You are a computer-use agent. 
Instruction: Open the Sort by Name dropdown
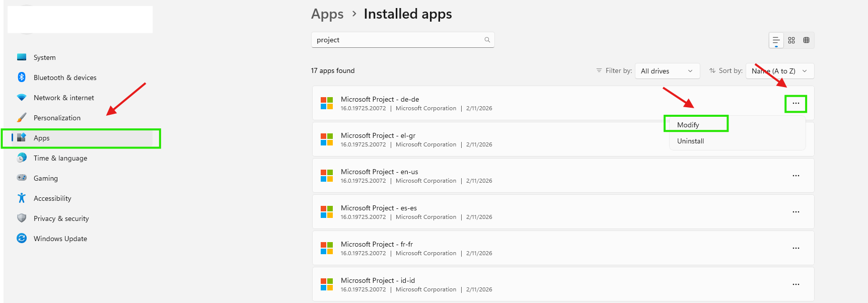(x=779, y=71)
